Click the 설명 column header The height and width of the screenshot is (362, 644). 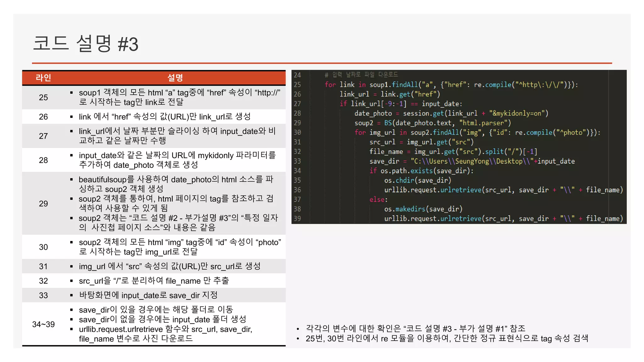click(175, 78)
